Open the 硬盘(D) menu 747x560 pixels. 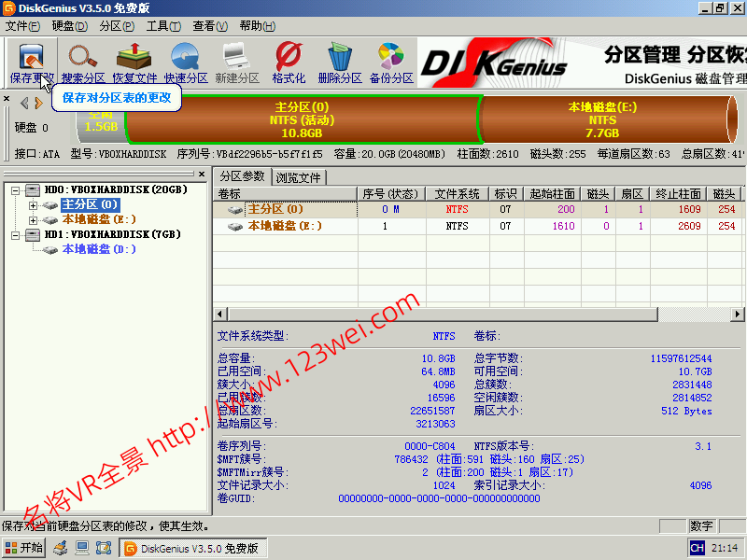pyautogui.click(x=69, y=25)
